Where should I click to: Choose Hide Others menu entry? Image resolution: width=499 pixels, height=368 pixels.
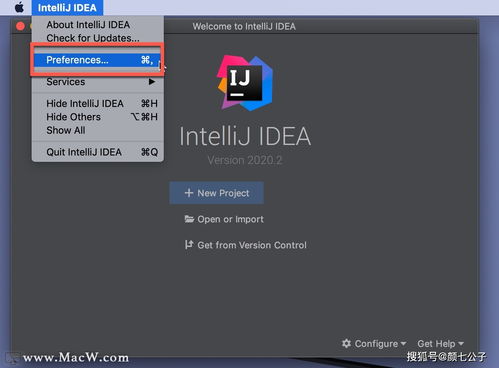click(97, 117)
